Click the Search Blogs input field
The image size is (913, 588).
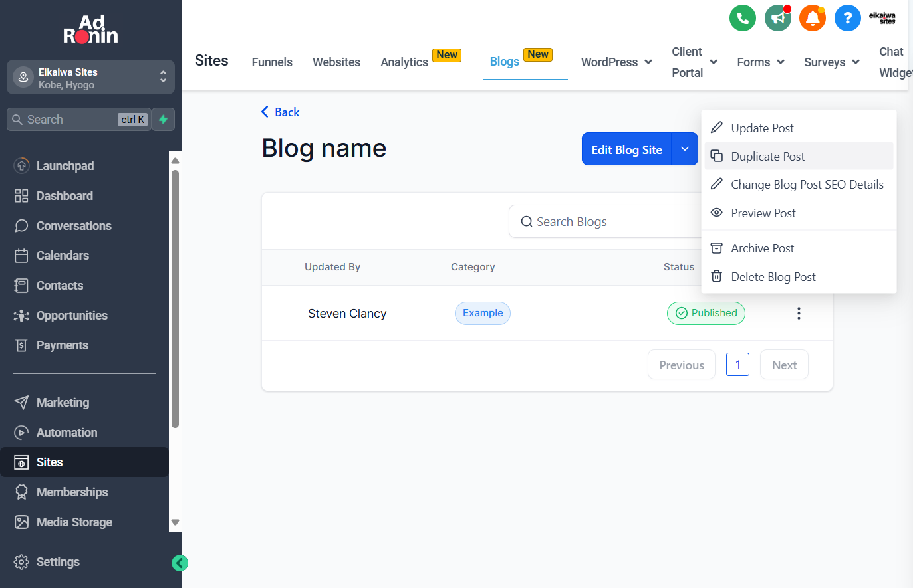click(x=605, y=221)
